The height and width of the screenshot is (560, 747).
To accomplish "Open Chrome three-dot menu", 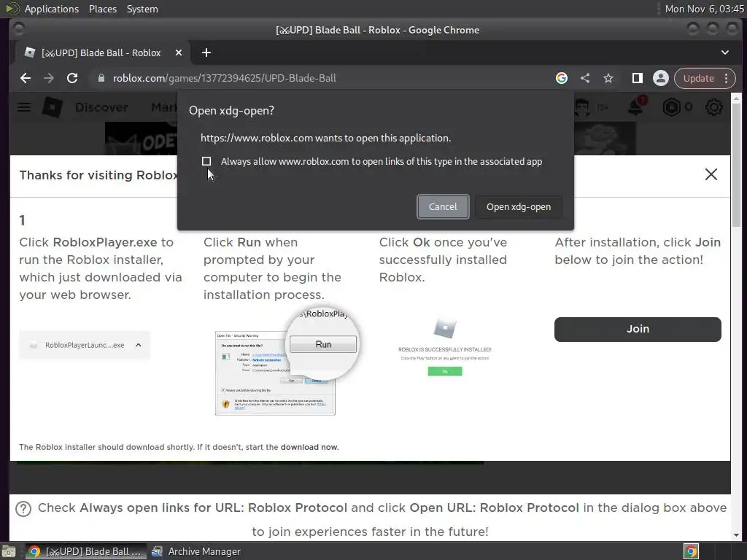I will coord(726,78).
